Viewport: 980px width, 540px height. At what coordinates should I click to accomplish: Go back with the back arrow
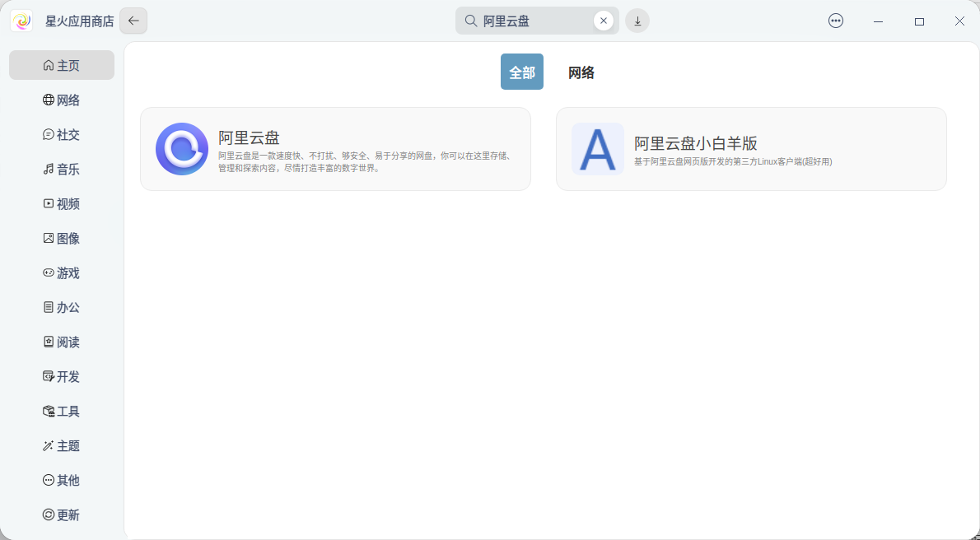click(133, 21)
